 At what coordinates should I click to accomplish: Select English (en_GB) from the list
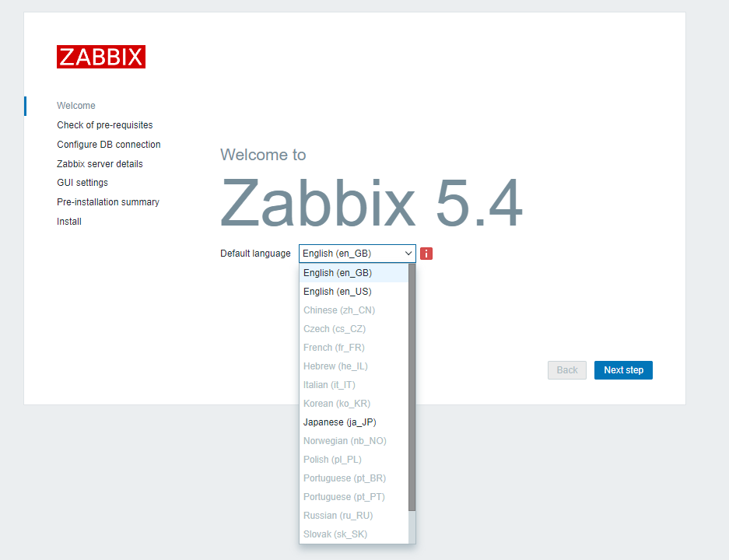tap(338, 273)
